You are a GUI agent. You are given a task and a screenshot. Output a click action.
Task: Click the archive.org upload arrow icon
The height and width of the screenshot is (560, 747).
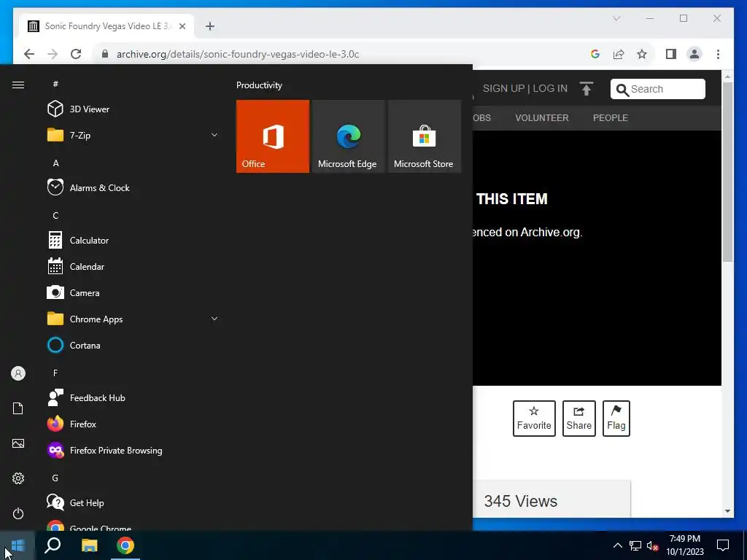[x=587, y=88]
